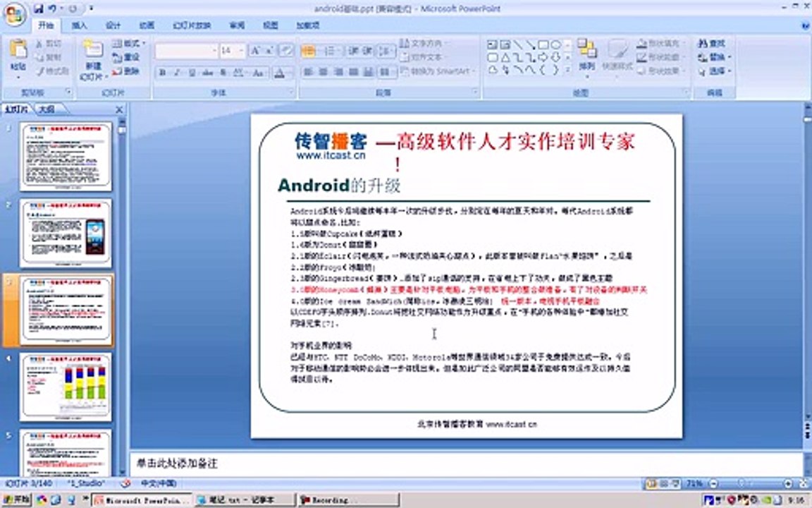Select the oval shape in the gallery
Screen dimensions: 812x508
pos(555,45)
